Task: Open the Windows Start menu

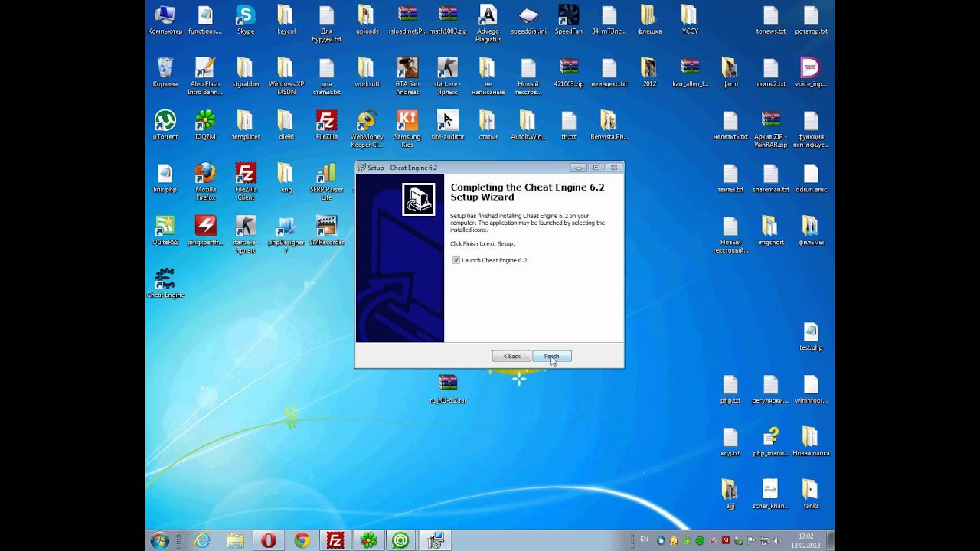Action: (x=160, y=540)
